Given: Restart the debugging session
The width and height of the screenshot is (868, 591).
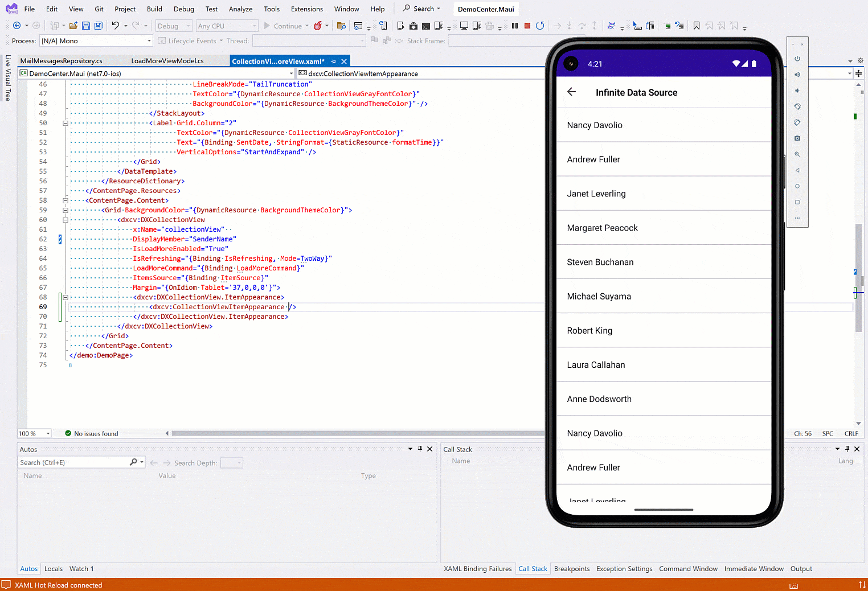Looking at the screenshot, I should pyautogui.click(x=540, y=26).
